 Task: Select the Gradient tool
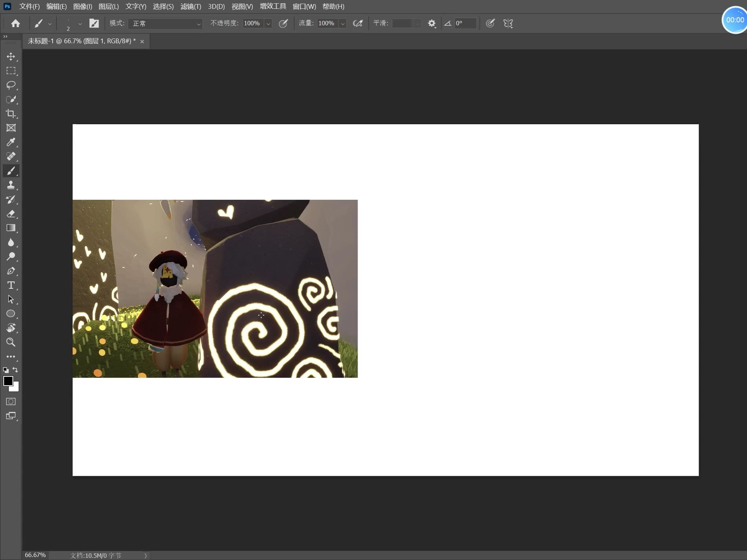coord(11,228)
